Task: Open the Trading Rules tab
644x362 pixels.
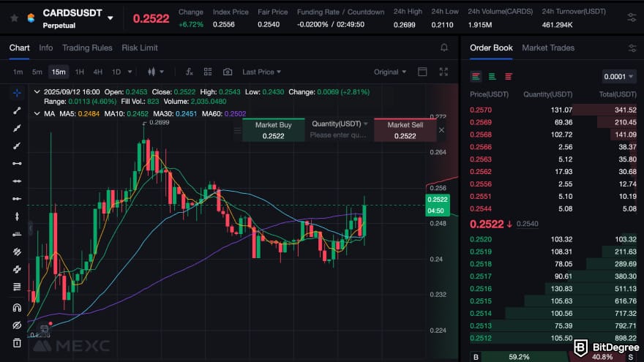Action: click(x=87, y=48)
